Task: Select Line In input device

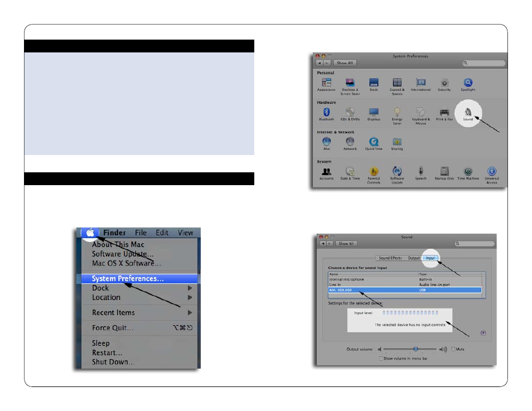Action: pyautogui.click(x=405, y=284)
